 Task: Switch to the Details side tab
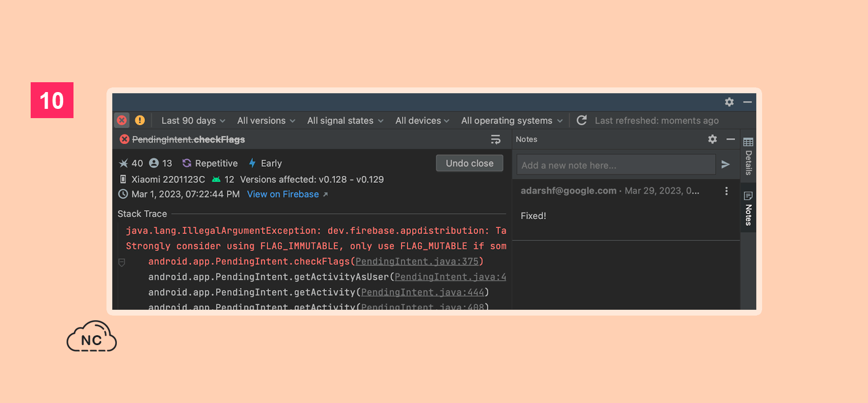(748, 156)
